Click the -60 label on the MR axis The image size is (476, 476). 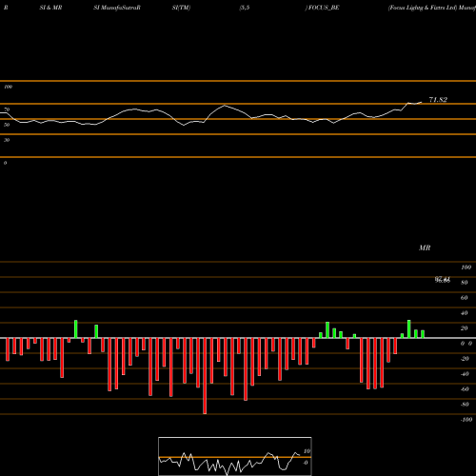pyautogui.click(x=465, y=389)
